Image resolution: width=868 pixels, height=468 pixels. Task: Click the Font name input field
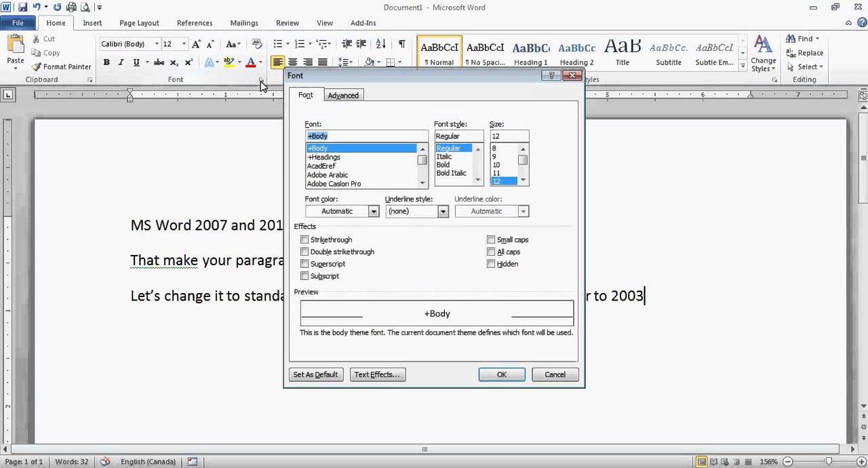coord(366,136)
